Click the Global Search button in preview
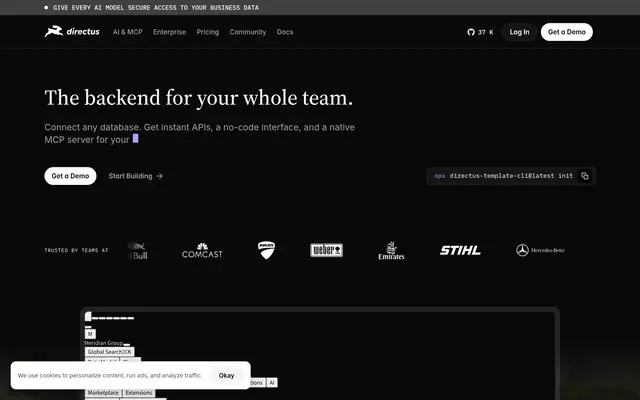 [x=109, y=352]
